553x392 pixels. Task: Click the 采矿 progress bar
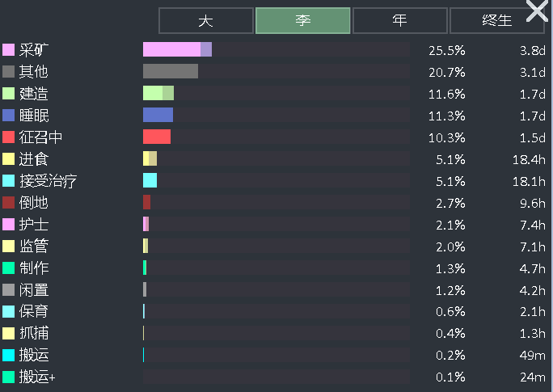point(276,49)
